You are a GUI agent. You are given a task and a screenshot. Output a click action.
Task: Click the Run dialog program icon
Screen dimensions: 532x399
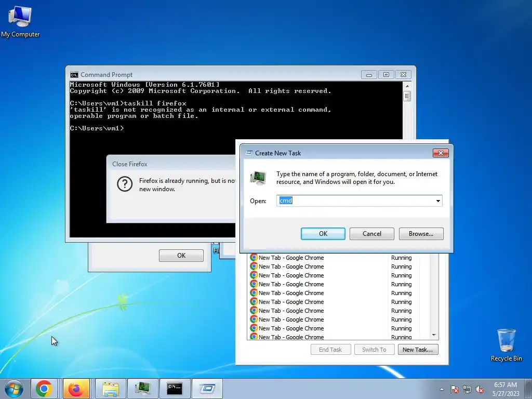tap(259, 178)
